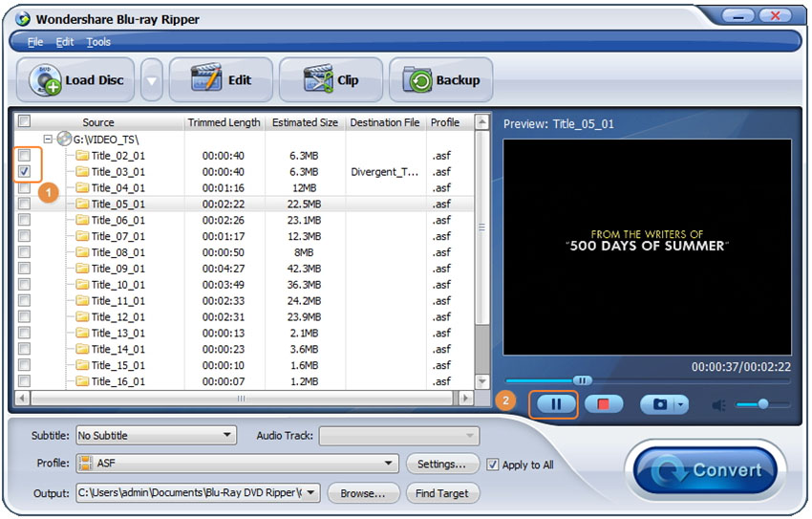Toggle the Apply to All checkbox
This screenshot has width=812, height=519.
pyautogui.click(x=493, y=465)
